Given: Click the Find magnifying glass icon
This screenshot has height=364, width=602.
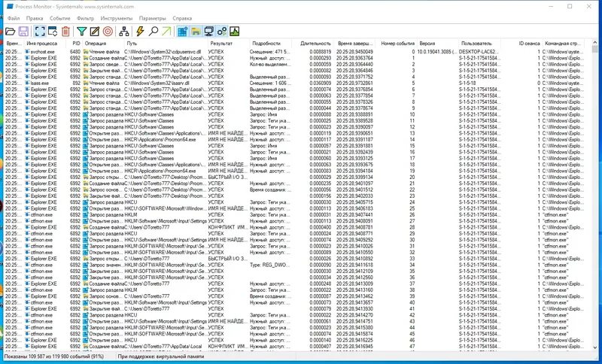Looking at the screenshot, I should 153,32.
